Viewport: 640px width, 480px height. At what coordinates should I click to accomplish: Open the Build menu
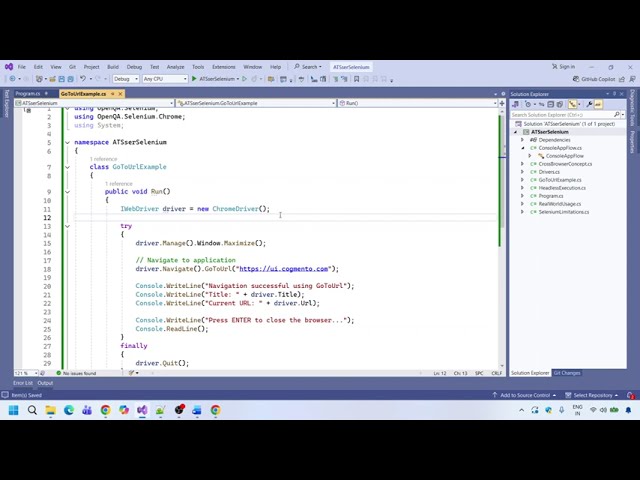click(x=113, y=67)
